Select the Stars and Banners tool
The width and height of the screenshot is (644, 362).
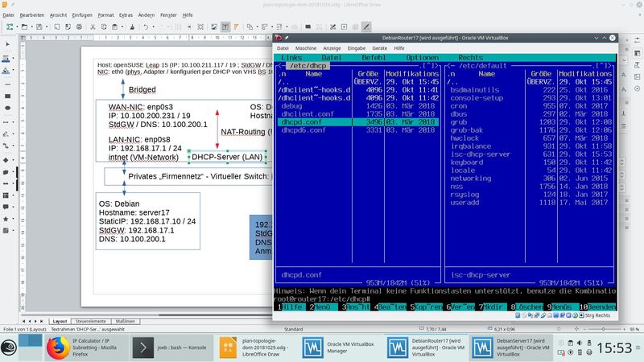pyautogui.click(x=6, y=219)
